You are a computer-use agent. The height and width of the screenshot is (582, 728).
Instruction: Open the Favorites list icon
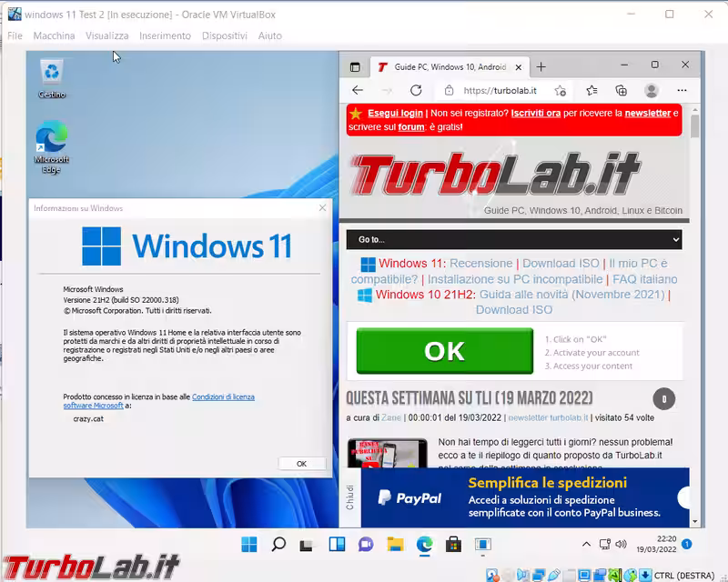591,91
